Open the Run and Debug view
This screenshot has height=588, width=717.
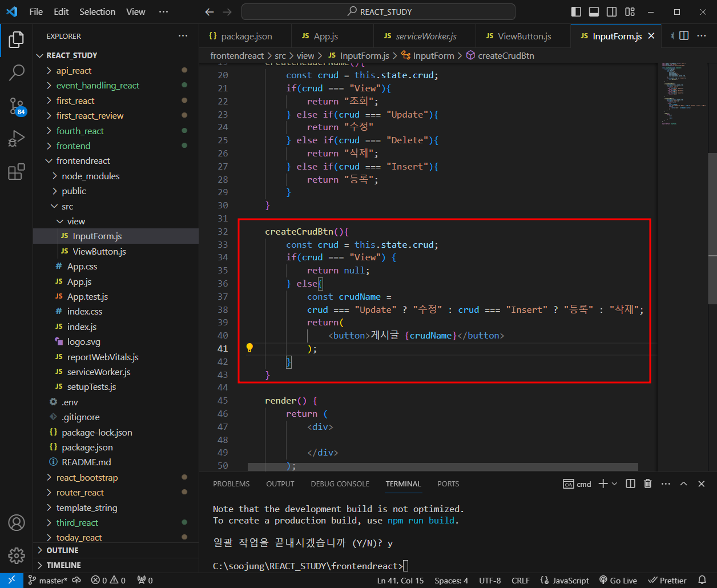(17, 139)
